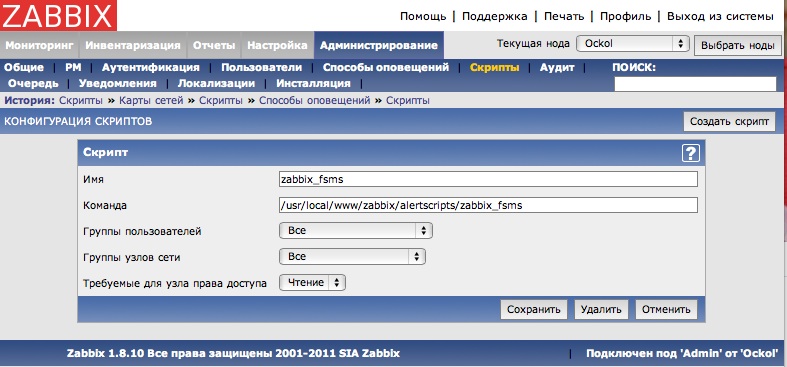Screen dimensions: 787x367
Task: Go to Пользователи submenu
Action: point(261,67)
